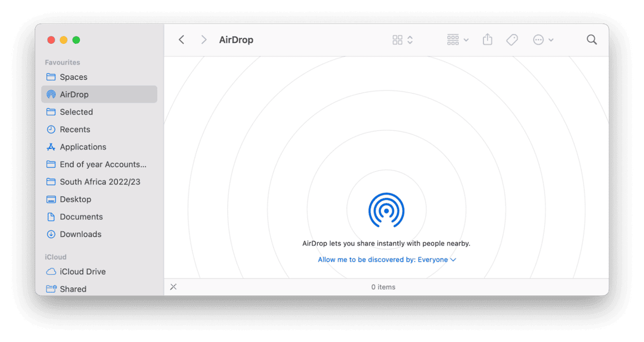Start a search with the magnifier icon

point(592,39)
